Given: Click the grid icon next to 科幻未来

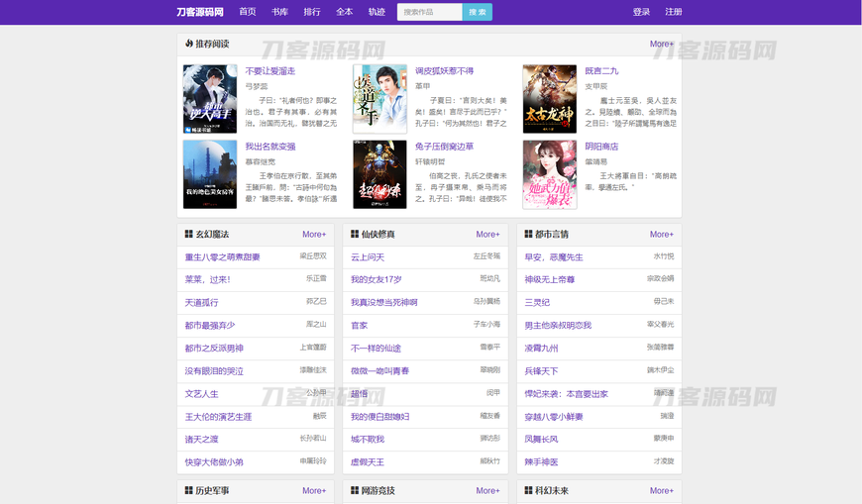Looking at the screenshot, I should pyautogui.click(x=528, y=490).
